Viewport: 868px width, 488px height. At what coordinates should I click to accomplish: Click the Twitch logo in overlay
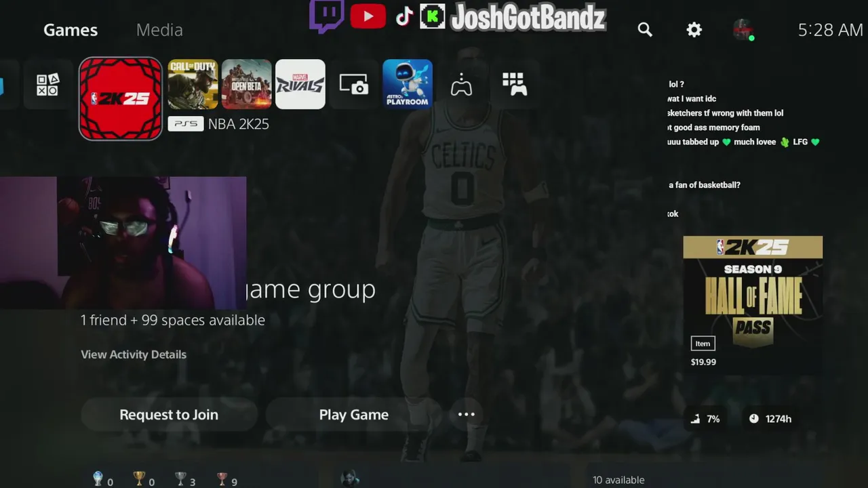(327, 16)
